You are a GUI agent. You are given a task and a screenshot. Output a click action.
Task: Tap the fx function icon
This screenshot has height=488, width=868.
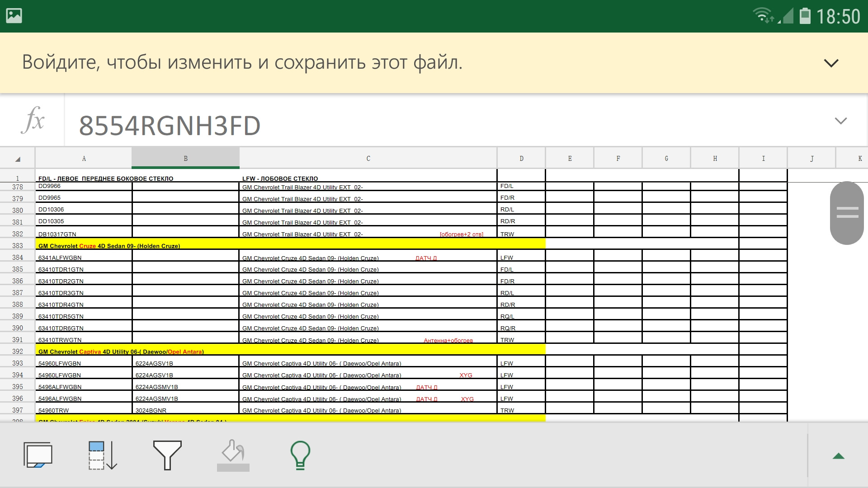click(x=33, y=121)
